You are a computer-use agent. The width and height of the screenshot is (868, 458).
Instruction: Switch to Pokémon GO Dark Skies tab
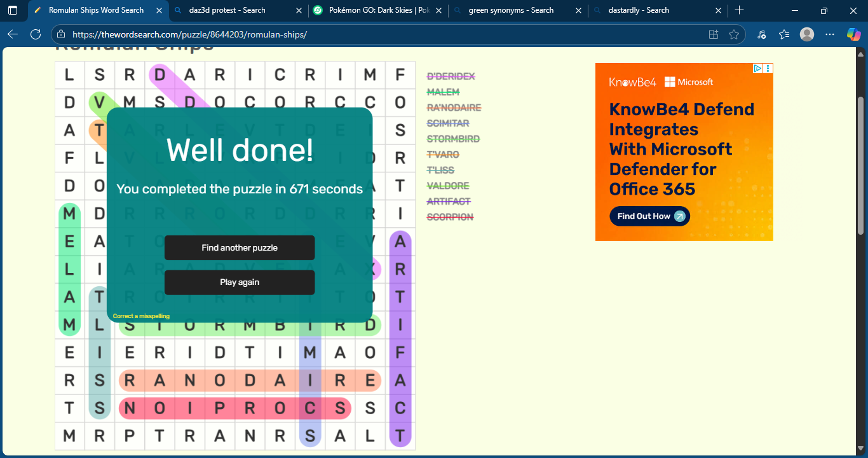point(375,10)
